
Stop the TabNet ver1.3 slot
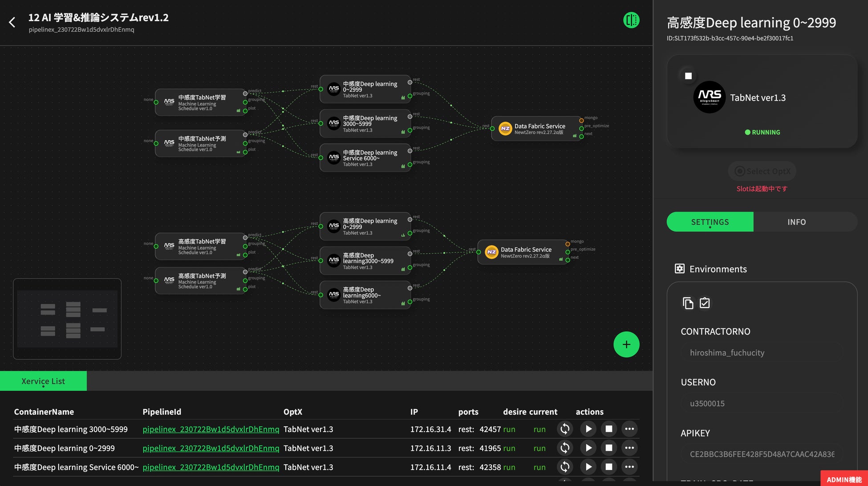click(688, 76)
